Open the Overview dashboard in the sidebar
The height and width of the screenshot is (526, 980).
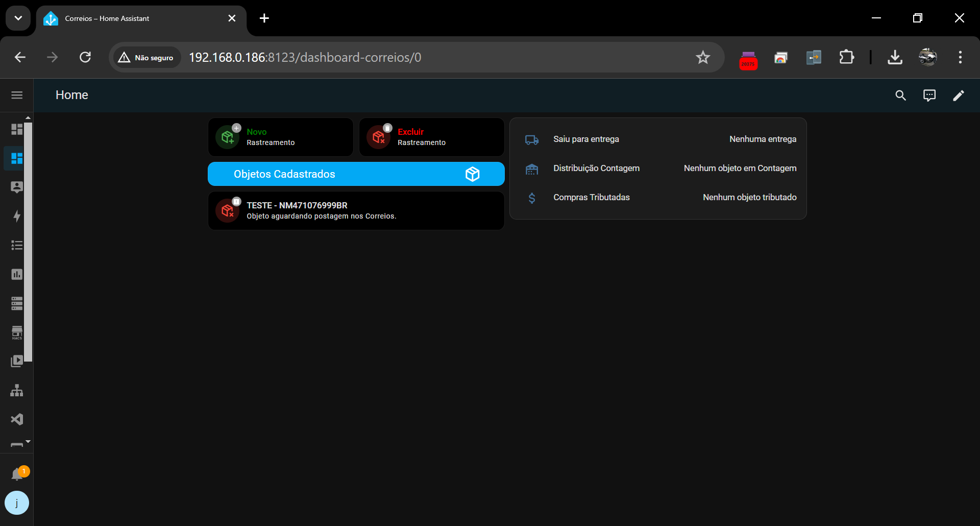click(x=17, y=129)
